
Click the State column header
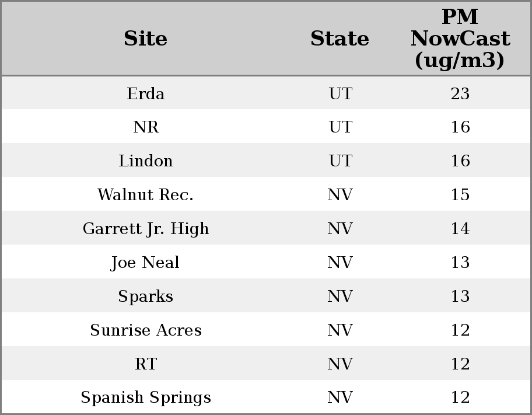(339, 39)
